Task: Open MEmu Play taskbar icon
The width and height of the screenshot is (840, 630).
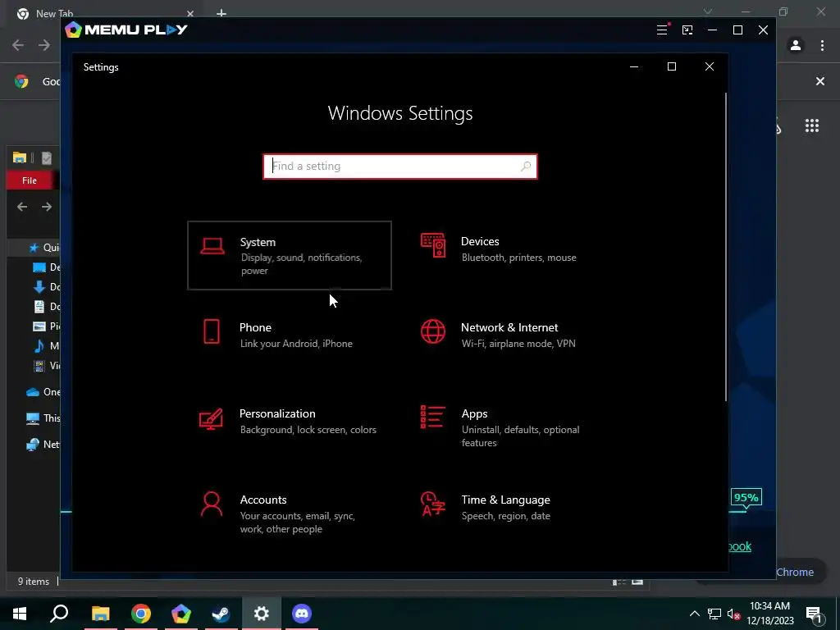Action: pos(181,614)
